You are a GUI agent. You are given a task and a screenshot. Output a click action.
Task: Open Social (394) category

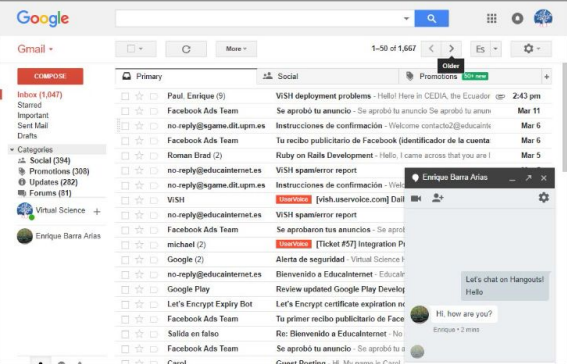(50, 160)
